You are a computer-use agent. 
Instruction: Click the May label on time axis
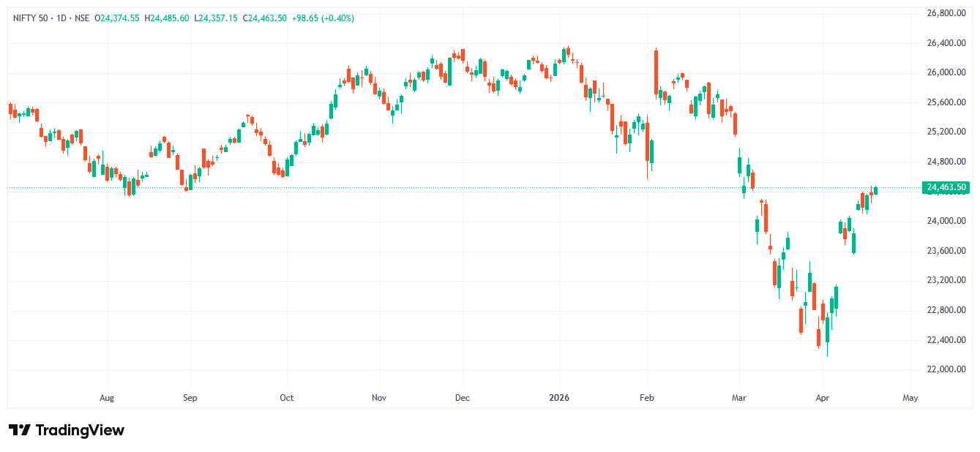910,398
